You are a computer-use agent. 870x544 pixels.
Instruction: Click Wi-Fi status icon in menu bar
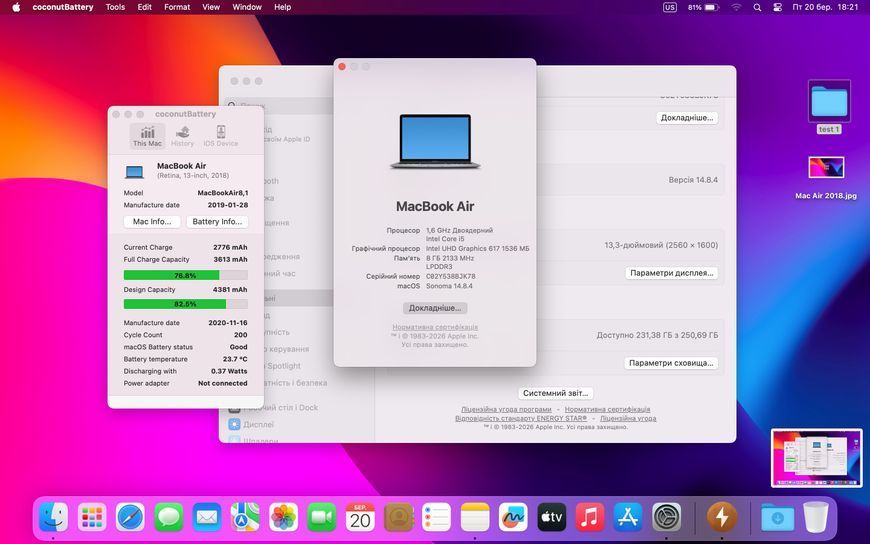coord(736,7)
